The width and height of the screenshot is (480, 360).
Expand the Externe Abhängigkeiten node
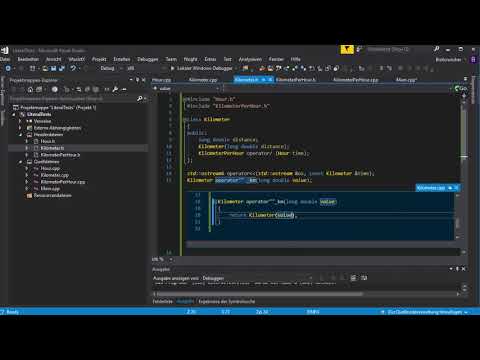20,128
